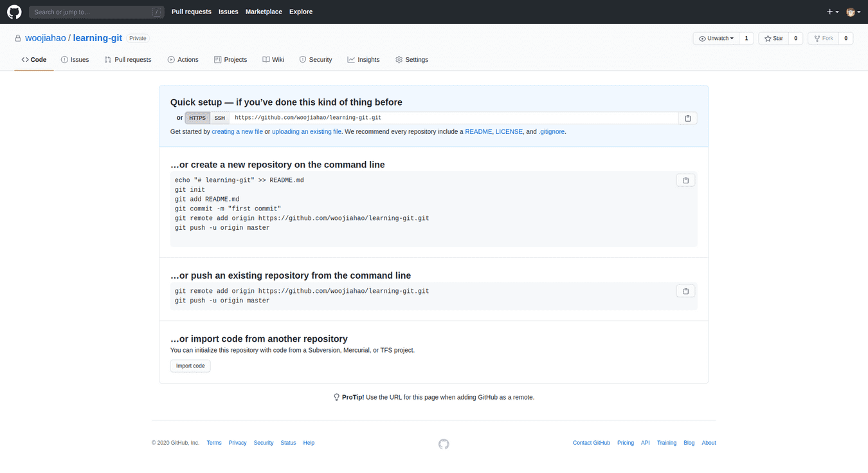Click the GitHub mark icon in the footer
The image size is (868, 473).
[x=444, y=444]
